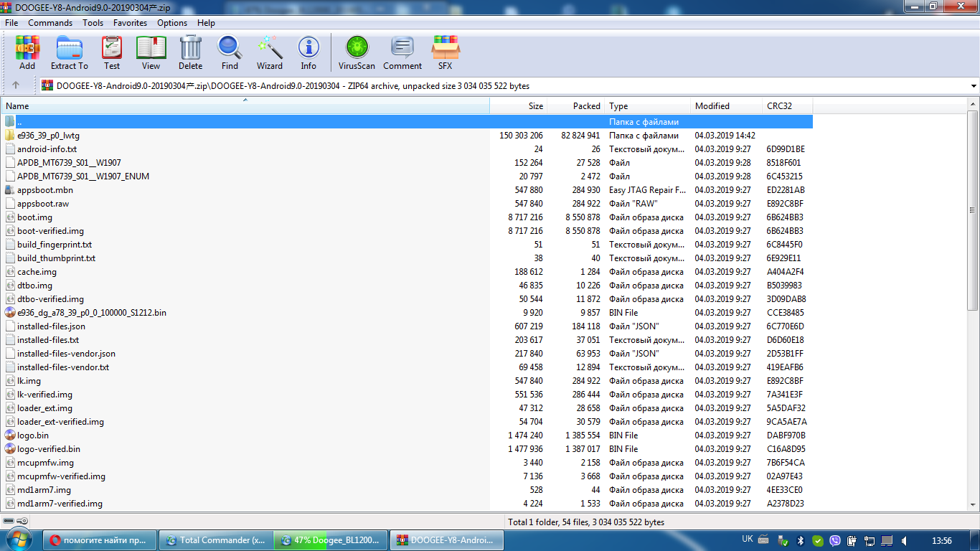The image size is (980, 551).
Task: Open the Tools menu
Action: coord(93,23)
